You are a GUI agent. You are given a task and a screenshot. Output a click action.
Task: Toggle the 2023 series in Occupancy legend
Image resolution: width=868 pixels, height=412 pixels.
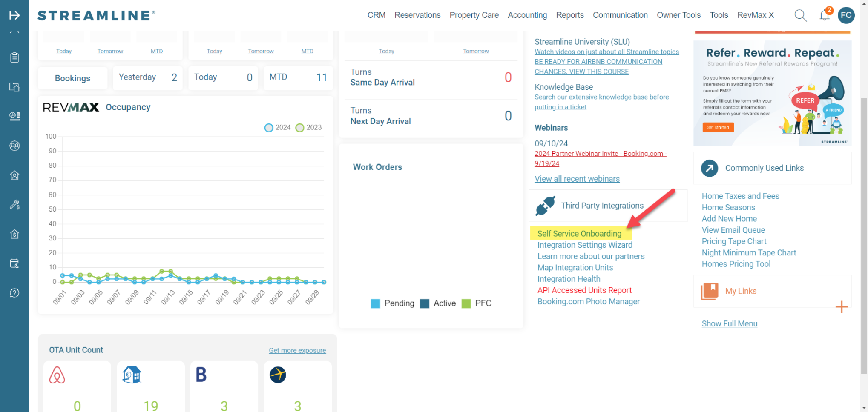click(x=309, y=128)
